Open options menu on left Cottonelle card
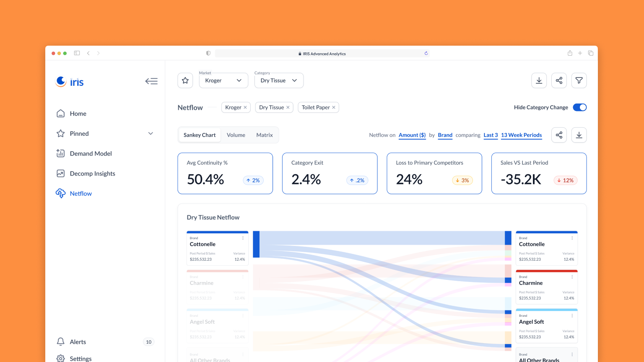Screen dimensions: 644x362 point(243,238)
